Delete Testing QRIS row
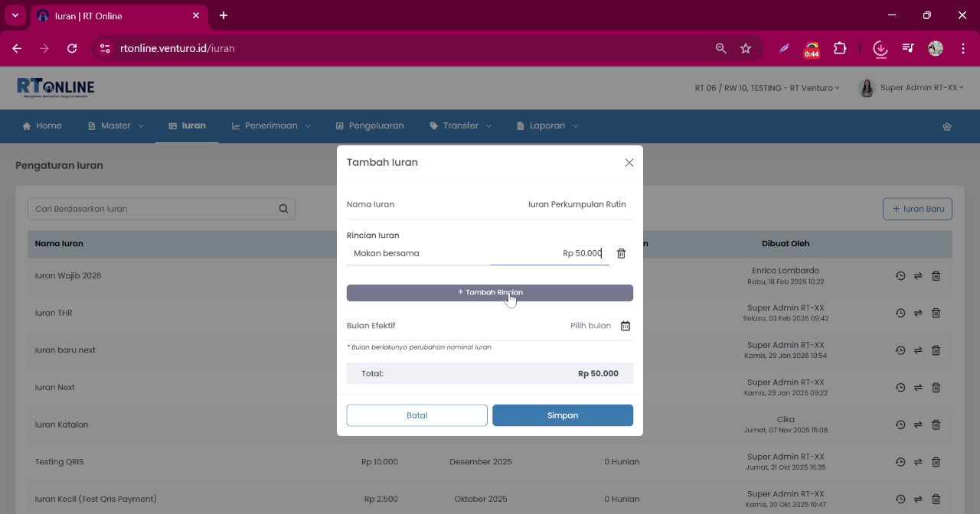Screen dimensions: 980x514 coord(936,462)
